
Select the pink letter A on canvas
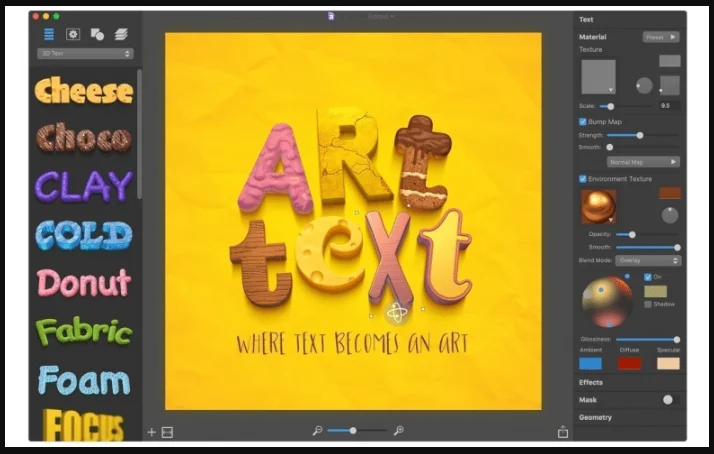tap(275, 168)
